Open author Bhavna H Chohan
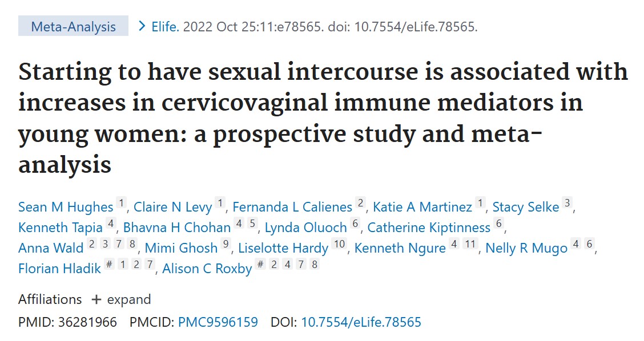 point(177,228)
